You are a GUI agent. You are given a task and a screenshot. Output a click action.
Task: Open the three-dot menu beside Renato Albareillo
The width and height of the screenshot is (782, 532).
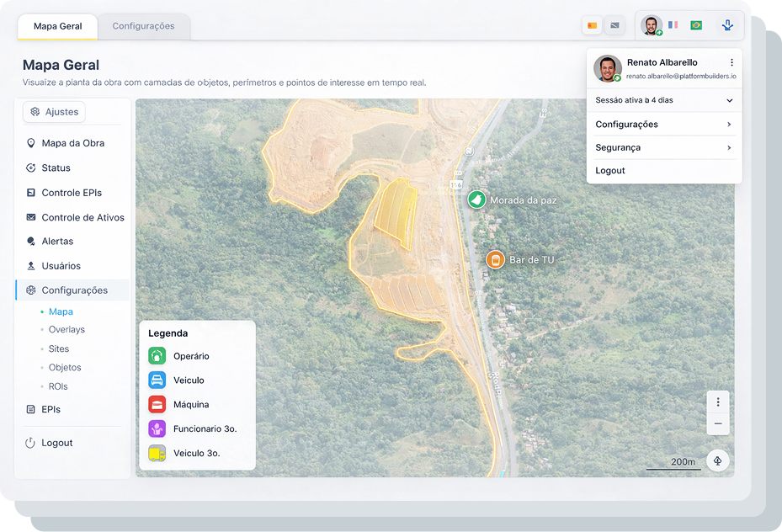tap(731, 62)
